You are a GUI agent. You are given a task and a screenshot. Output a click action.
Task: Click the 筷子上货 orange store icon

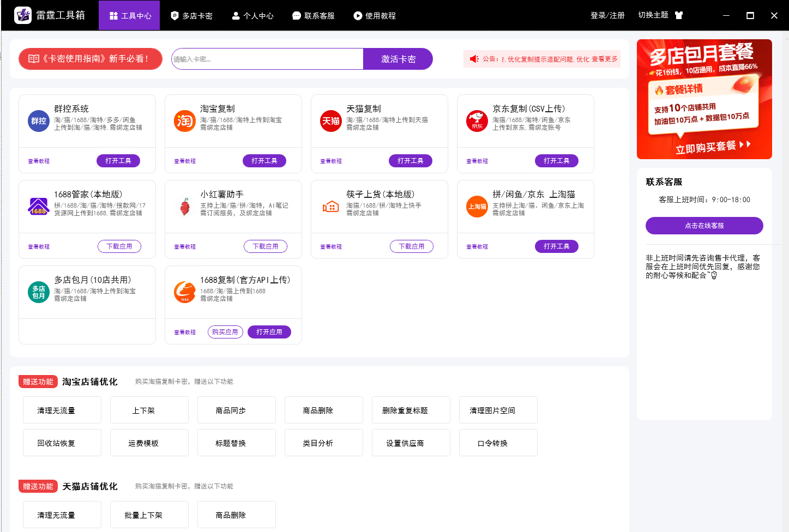coord(330,207)
